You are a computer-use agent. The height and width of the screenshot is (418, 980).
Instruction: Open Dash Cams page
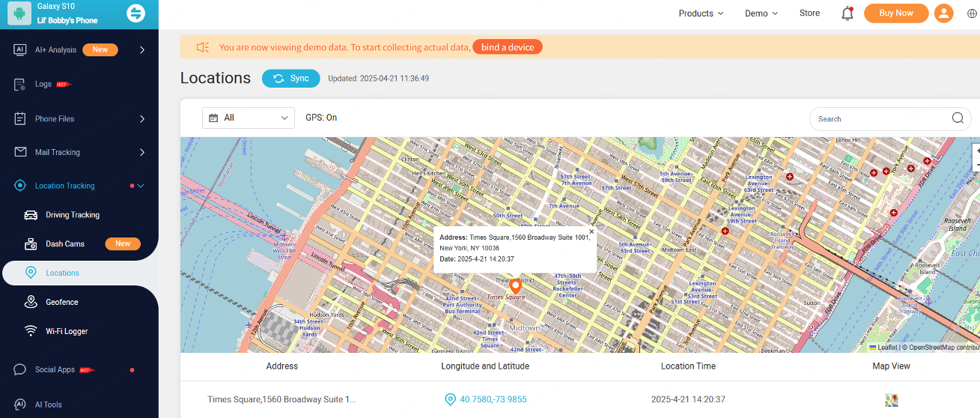65,244
